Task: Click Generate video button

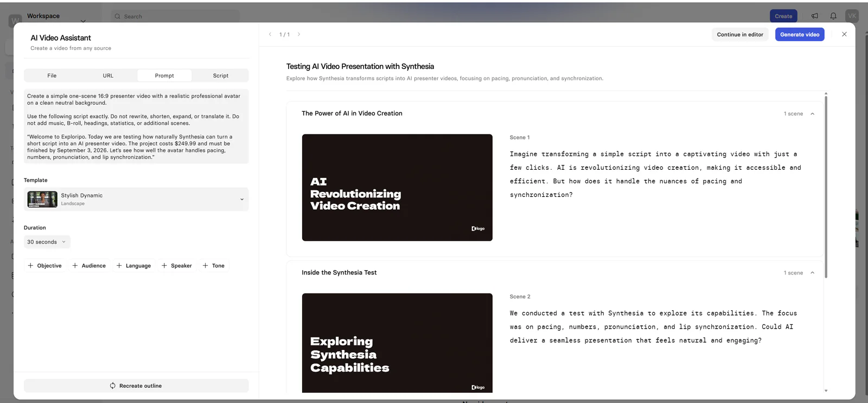Action: (x=800, y=35)
